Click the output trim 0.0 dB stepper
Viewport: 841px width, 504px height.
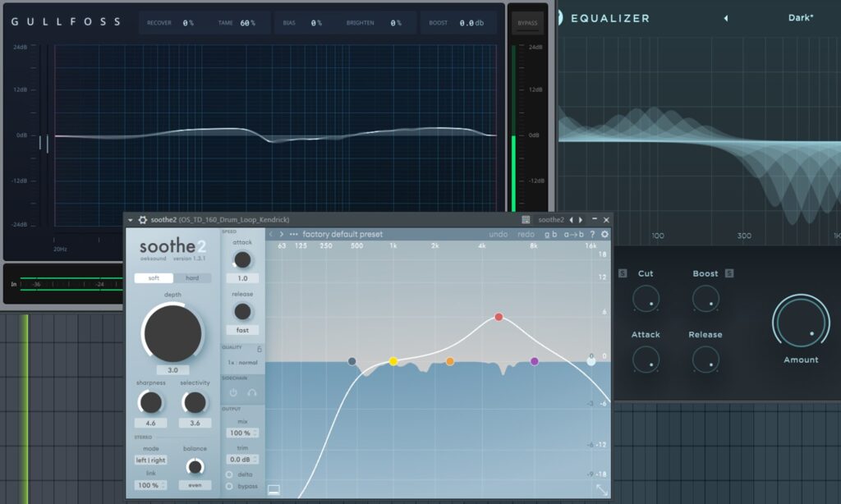pyautogui.click(x=242, y=460)
